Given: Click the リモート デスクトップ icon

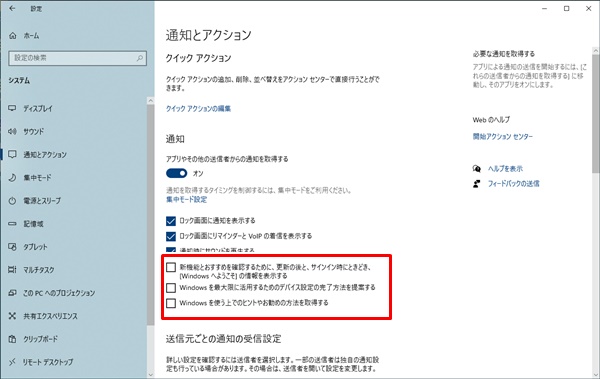Looking at the screenshot, I should 12,362.
